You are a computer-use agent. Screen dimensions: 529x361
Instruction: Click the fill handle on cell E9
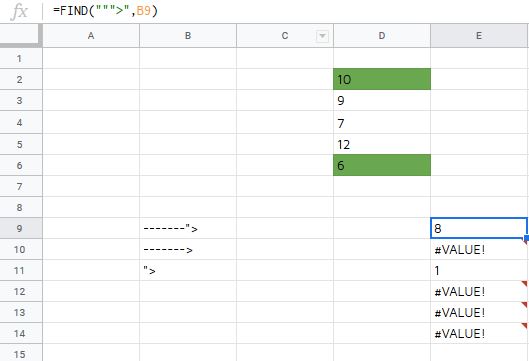pyautogui.click(x=527, y=238)
